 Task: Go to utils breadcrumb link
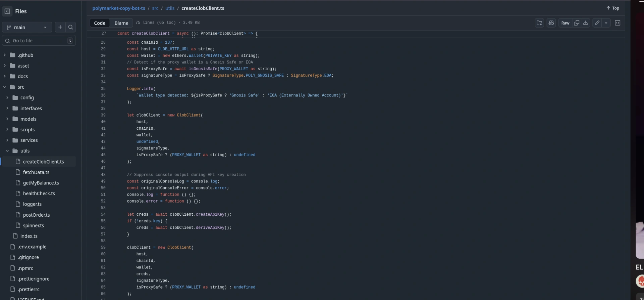(170, 8)
